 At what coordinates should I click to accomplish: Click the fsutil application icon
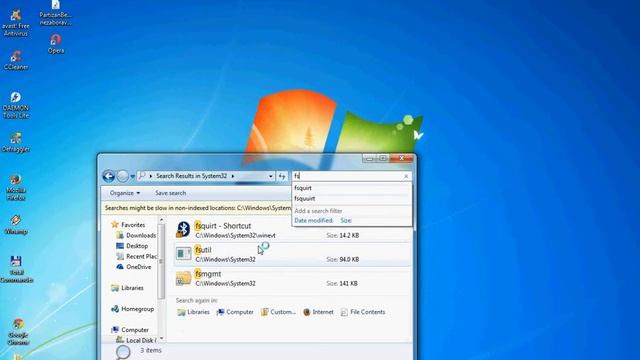[183, 253]
